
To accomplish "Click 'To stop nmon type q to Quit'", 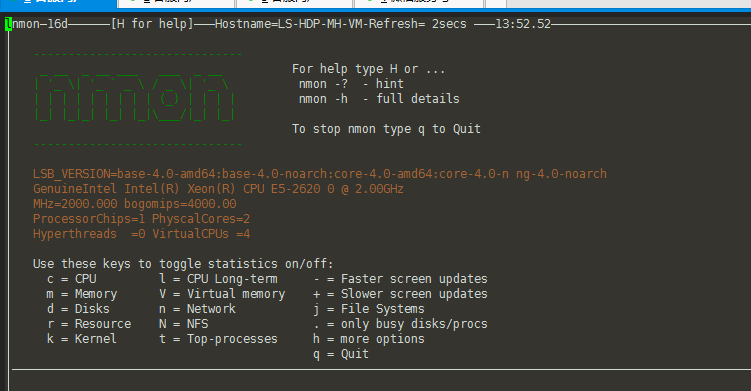I will pos(386,129).
